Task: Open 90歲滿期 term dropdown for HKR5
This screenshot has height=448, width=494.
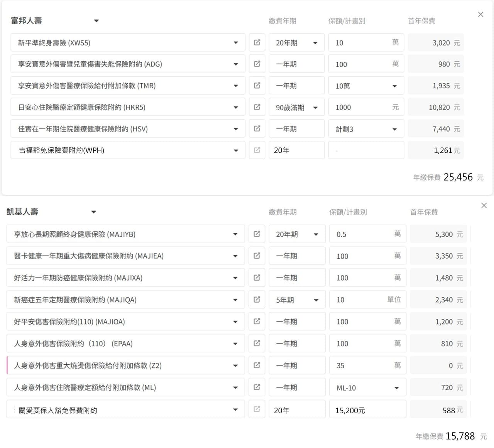Action: pos(297,107)
